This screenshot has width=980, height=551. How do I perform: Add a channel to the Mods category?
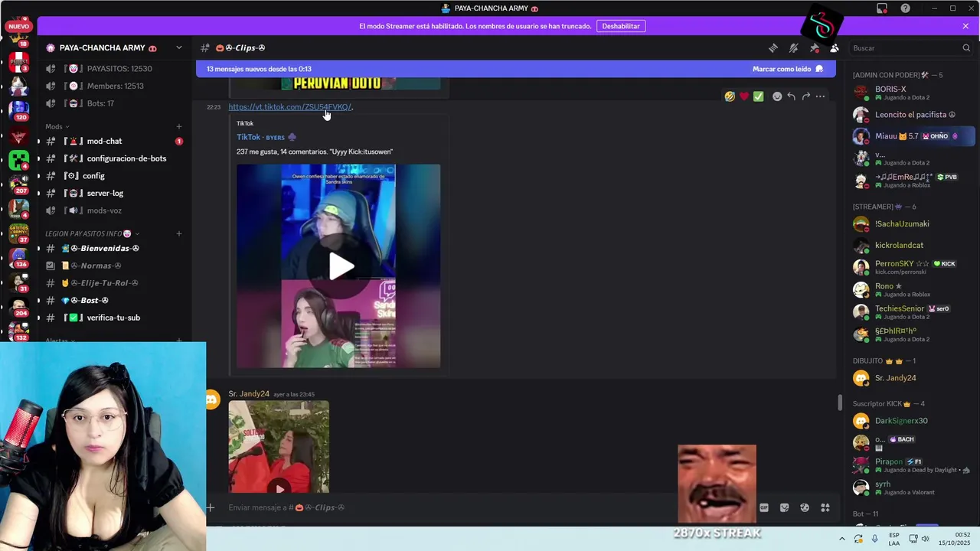click(x=179, y=126)
